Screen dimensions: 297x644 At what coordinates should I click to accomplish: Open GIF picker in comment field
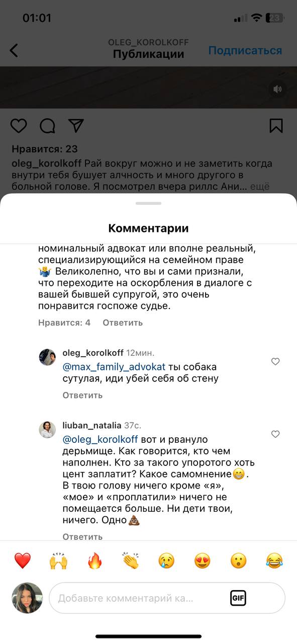(x=238, y=598)
